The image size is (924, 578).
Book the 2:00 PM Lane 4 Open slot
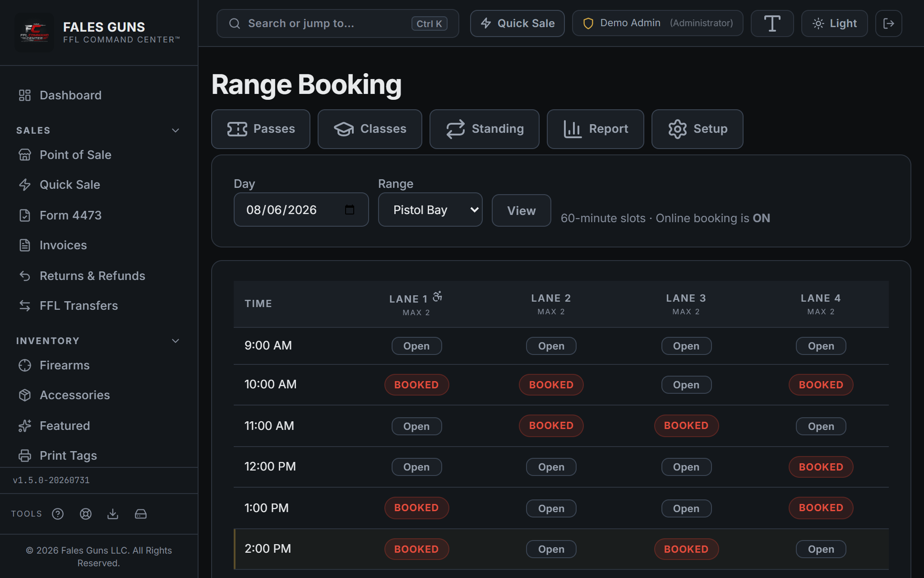pos(821,549)
